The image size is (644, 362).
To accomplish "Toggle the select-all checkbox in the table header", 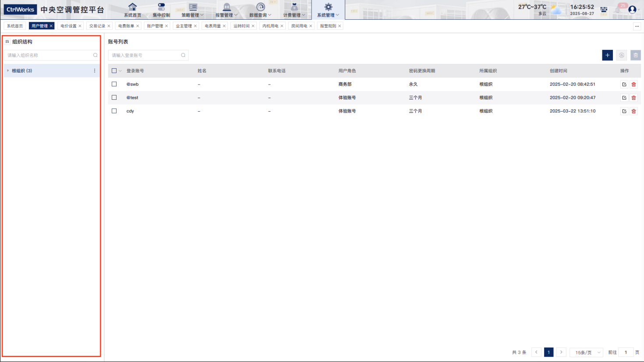I will click(x=114, y=71).
